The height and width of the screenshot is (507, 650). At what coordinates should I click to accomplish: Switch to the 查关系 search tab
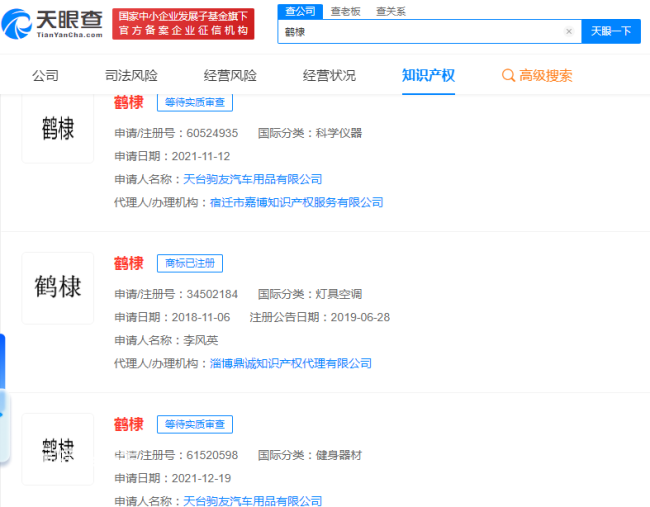click(x=390, y=12)
